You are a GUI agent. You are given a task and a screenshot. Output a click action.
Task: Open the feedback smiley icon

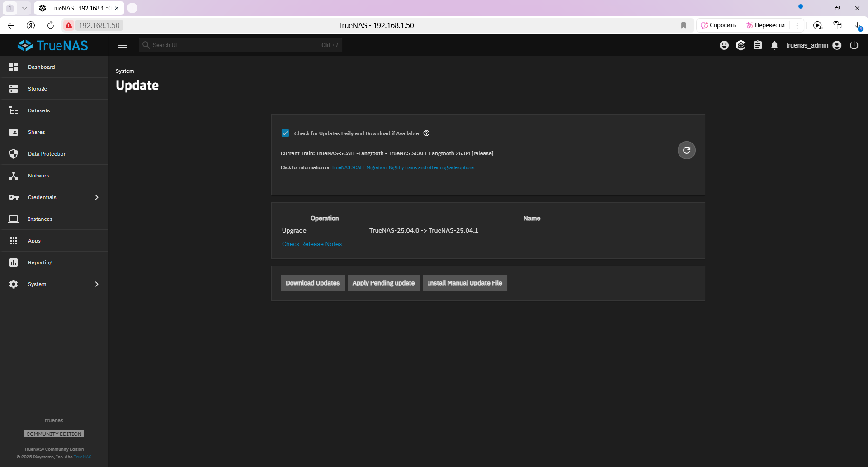pyautogui.click(x=724, y=45)
